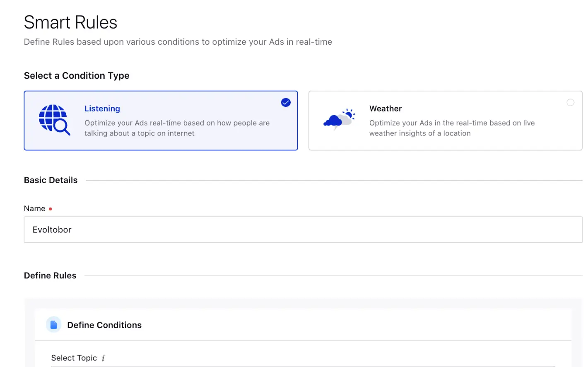
Task: Click the Name field label
Action: pos(35,208)
